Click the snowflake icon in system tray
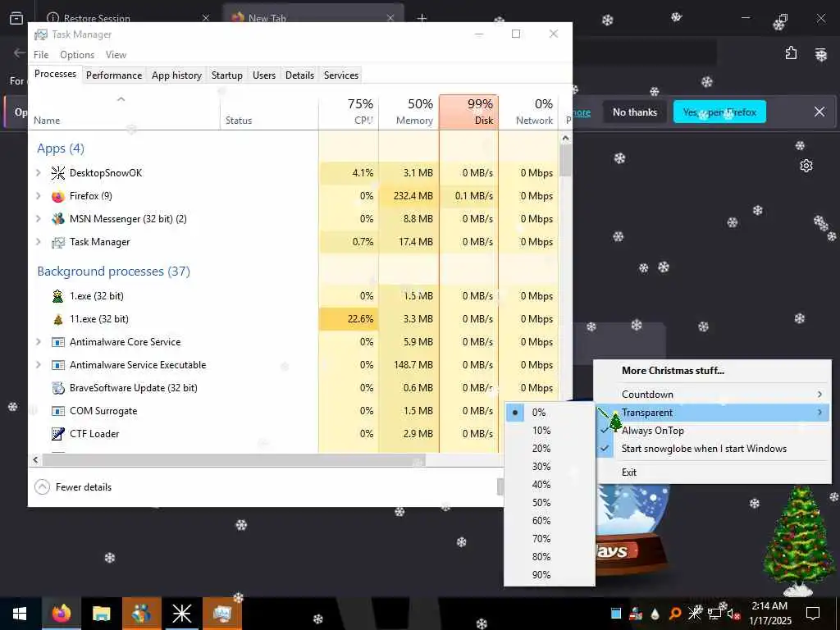840x630 pixels. (x=694, y=614)
